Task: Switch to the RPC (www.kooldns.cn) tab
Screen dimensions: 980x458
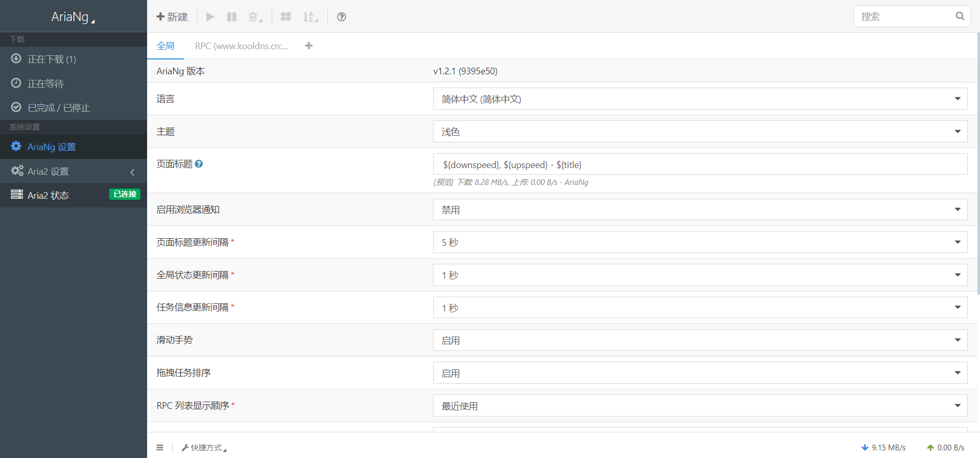Action: 241,46
